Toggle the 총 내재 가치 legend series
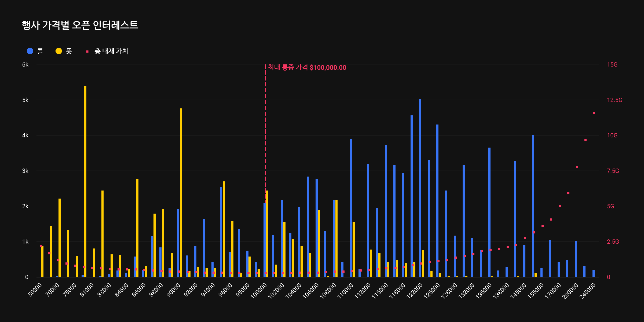 pos(111,51)
